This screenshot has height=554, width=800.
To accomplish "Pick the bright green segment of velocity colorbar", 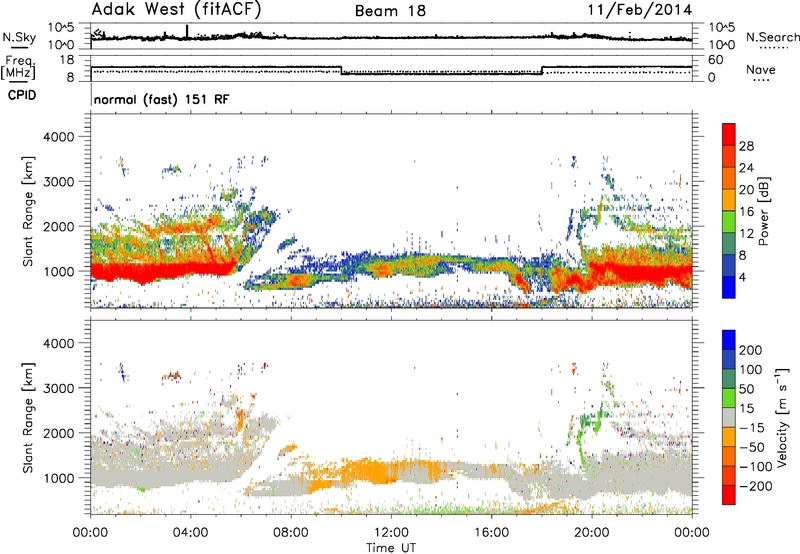I will (729, 398).
